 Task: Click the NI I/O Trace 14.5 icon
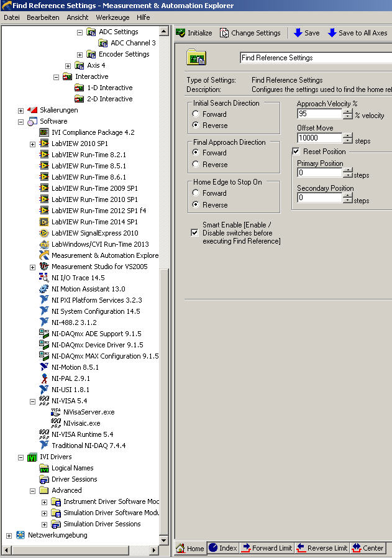(43, 278)
